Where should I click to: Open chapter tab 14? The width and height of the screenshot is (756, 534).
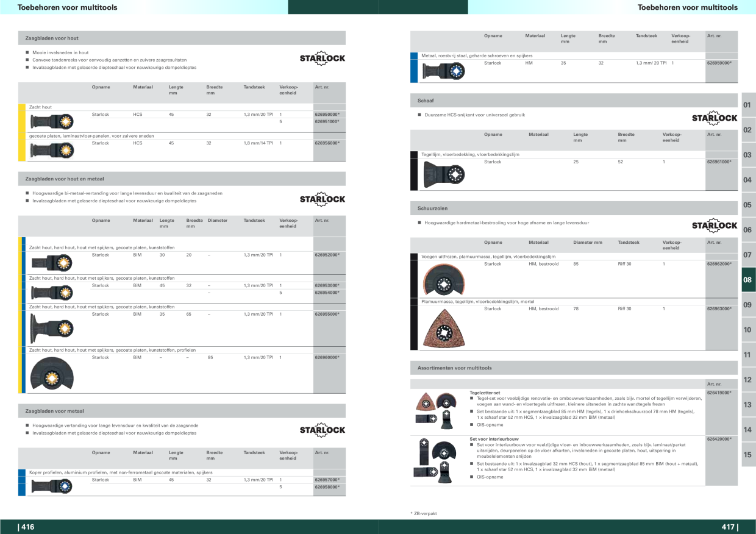[747, 430]
